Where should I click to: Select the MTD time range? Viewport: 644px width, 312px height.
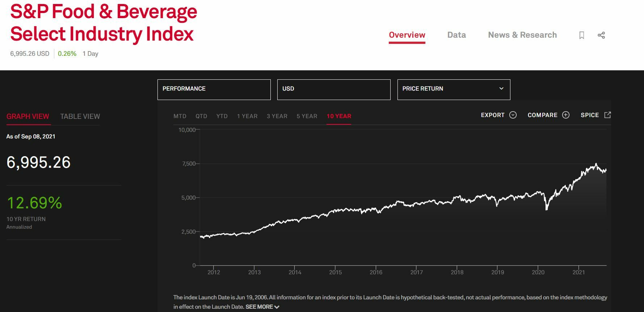tap(180, 116)
